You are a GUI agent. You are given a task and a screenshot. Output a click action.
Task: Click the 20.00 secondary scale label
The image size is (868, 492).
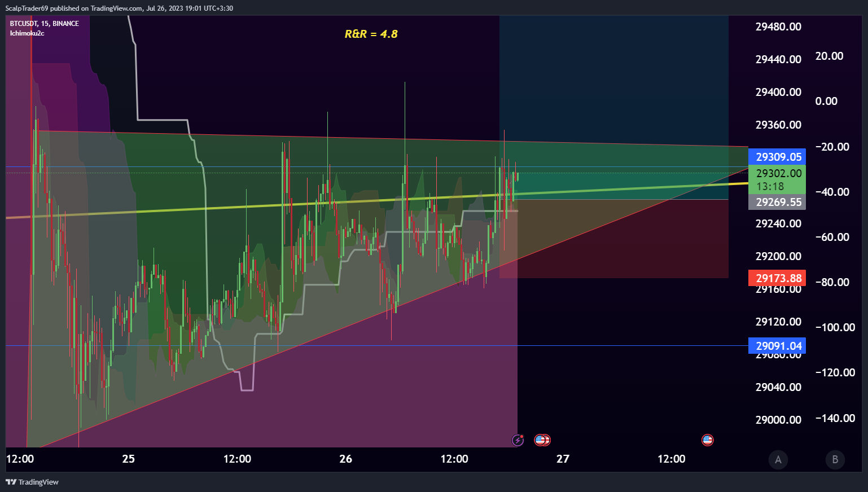[829, 56]
